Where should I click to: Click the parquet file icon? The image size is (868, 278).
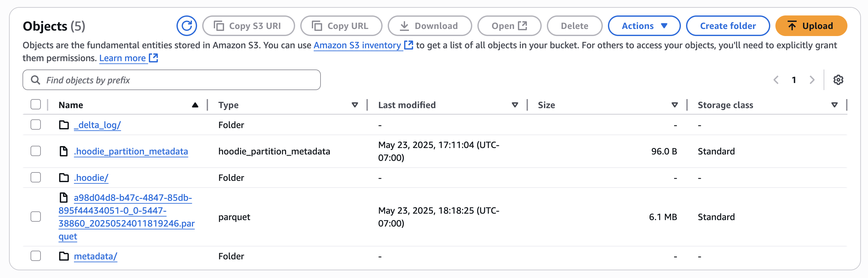(63, 197)
